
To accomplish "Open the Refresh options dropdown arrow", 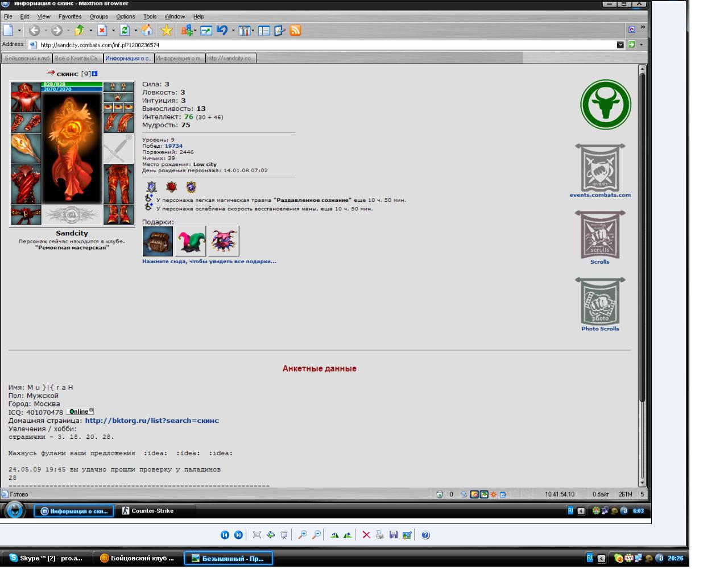I will 135,31.
